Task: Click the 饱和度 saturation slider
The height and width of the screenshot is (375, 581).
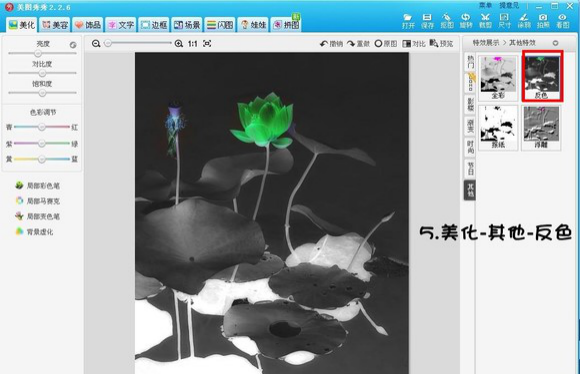Action: pos(42,93)
